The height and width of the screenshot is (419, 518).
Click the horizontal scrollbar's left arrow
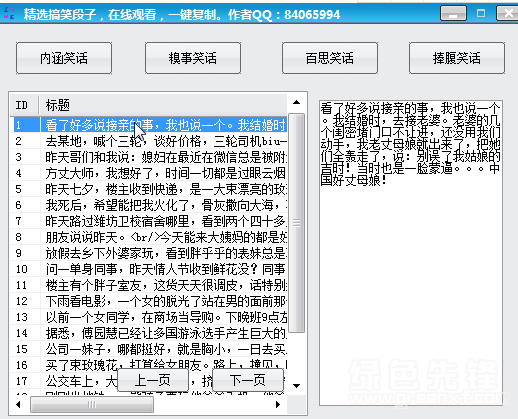pyautogui.click(x=18, y=404)
